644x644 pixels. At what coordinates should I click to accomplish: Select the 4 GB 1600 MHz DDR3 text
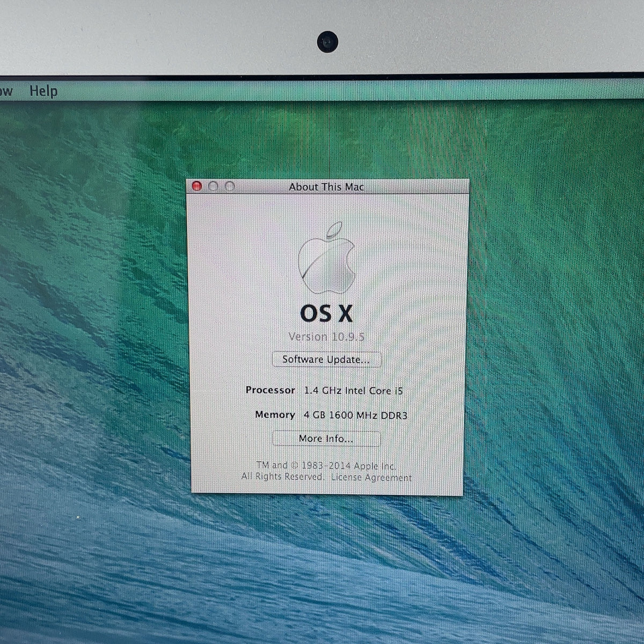coord(355,415)
